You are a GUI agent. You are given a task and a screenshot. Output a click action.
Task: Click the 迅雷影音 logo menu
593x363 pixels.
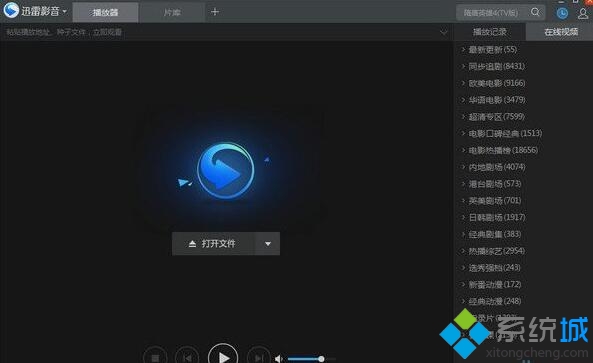[x=35, y=11]
